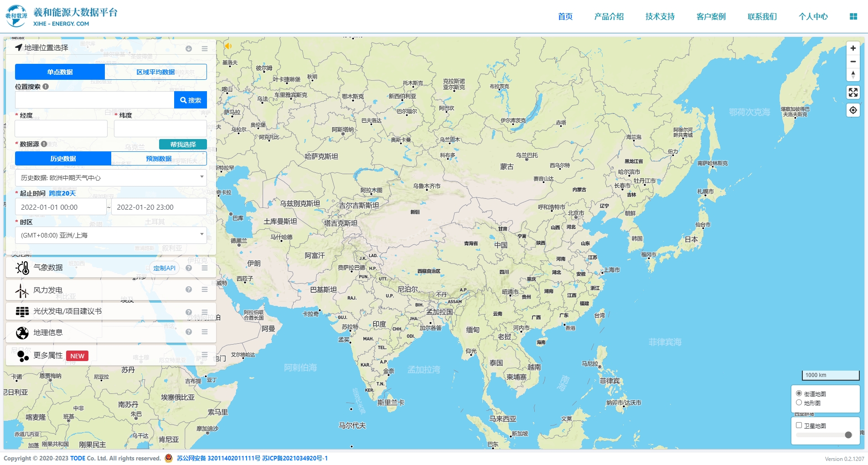Click the sound speaker icon on the map
Screen dimensions: 868x465
[x=228, y=46]
